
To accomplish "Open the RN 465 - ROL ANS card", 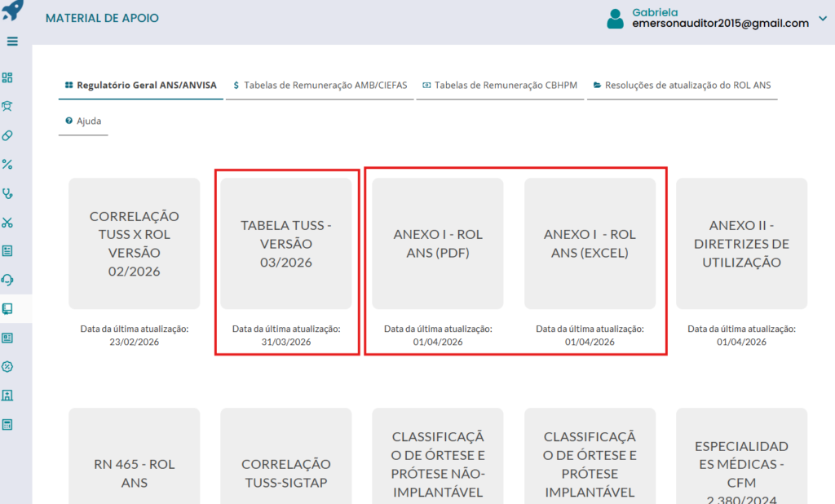I will 135,456.
